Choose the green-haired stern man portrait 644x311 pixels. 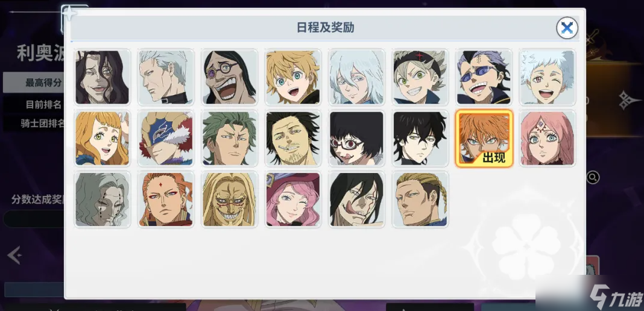(x=230, y=139)
